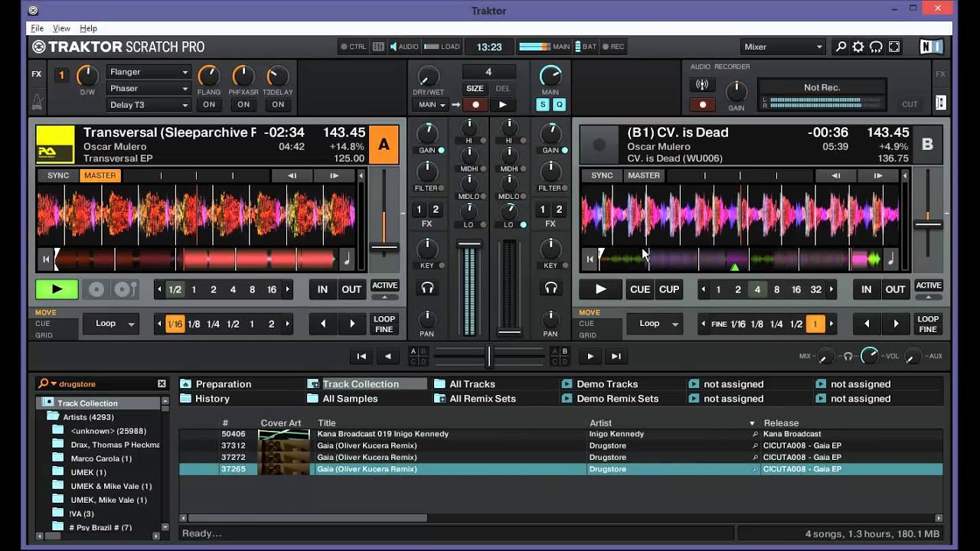Clear the drugstore search field

[162, 384]
